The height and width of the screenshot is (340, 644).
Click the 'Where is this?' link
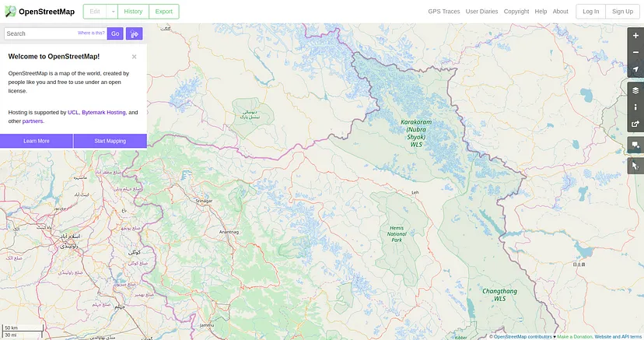pyautogui.click(x=91, y=33)
